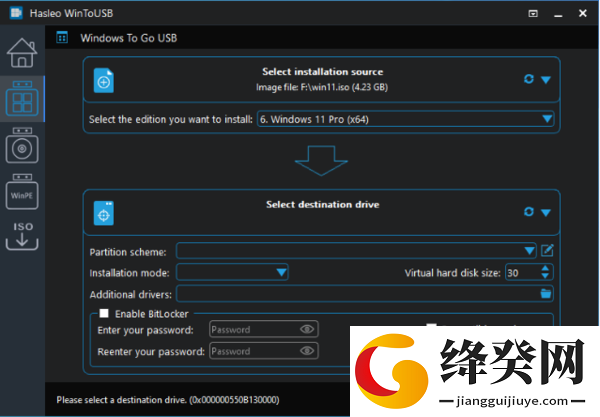
Task: Show the reentered password with eye icon
Action: [x=307, y=351]
